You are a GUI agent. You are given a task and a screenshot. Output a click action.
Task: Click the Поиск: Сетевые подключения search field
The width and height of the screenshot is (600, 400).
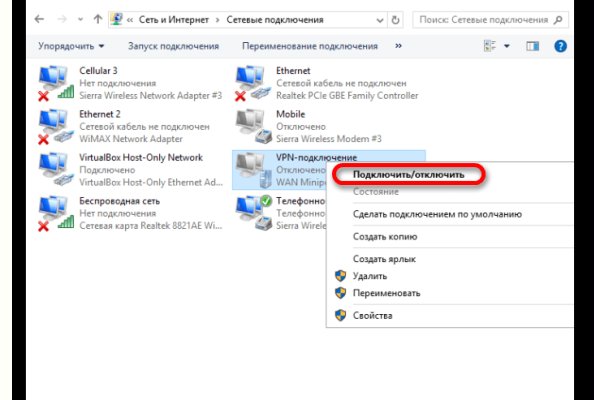click(x=480, y=19)
